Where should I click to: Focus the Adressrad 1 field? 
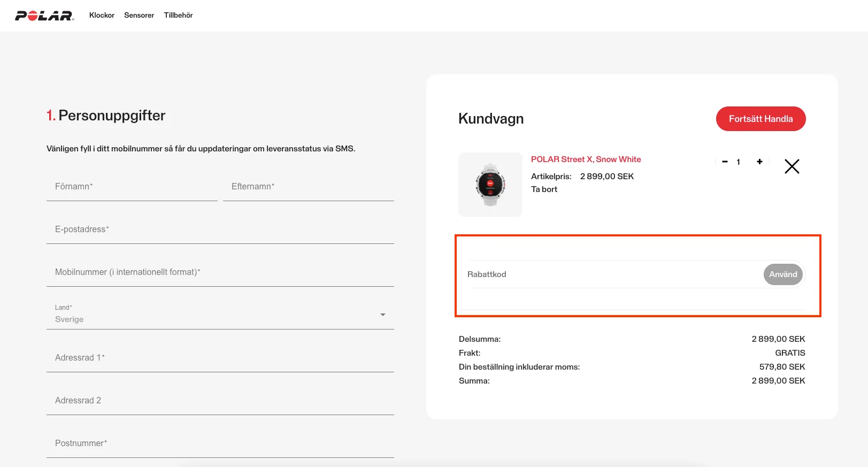(x=220, y=358)
